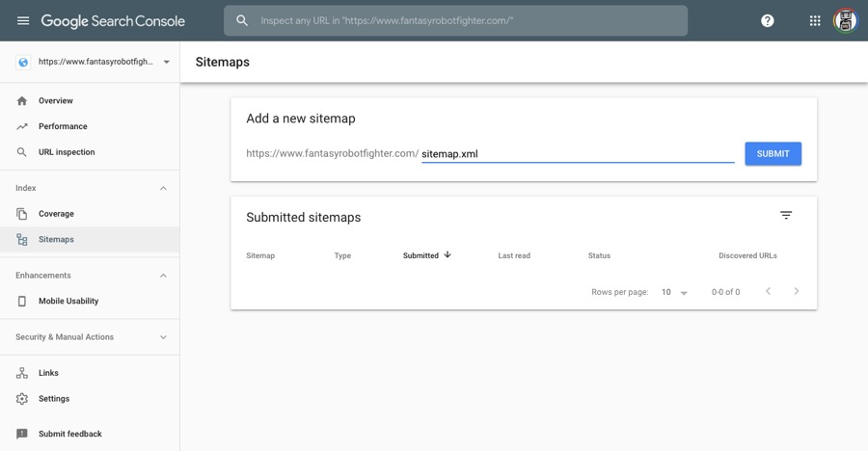
Task: Click the search magnifier in URL bar
Action: [242, 20]
